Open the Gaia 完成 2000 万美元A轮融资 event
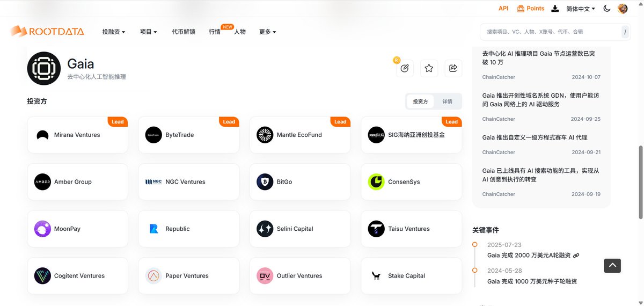644x306 pixels. click(x=529, y=256)
